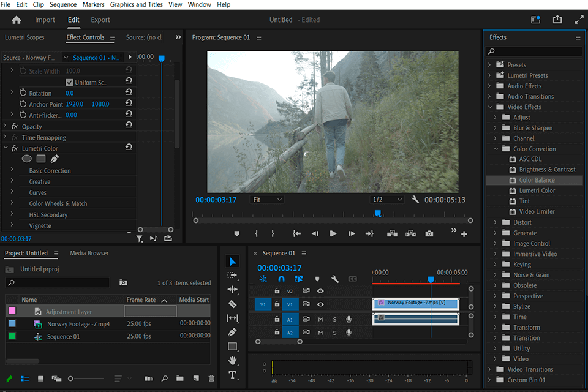Viewport: 588px width, 392px height.
Task: Go to In point button
Action: pos(296,234)
